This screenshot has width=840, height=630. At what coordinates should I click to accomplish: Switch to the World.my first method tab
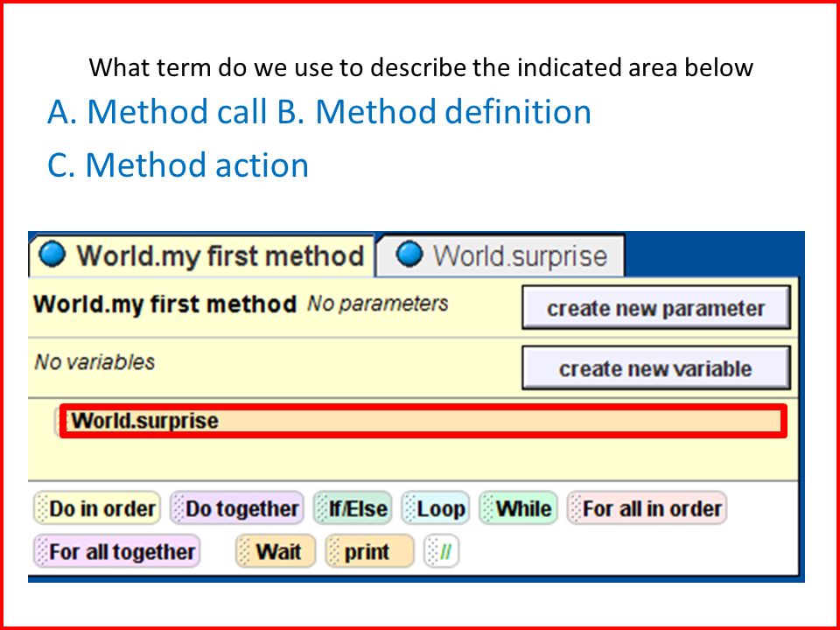201,255
